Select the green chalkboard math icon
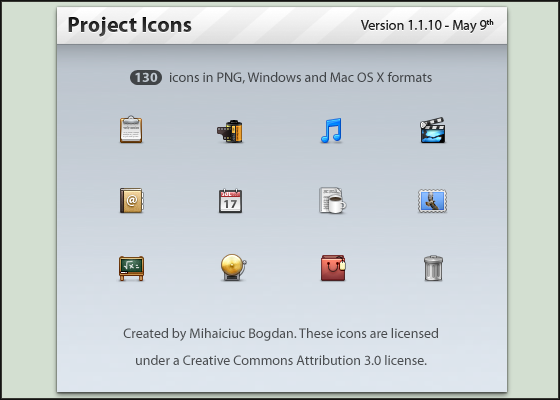This screenshot has width=560, height=400. (x=131, y=268)
